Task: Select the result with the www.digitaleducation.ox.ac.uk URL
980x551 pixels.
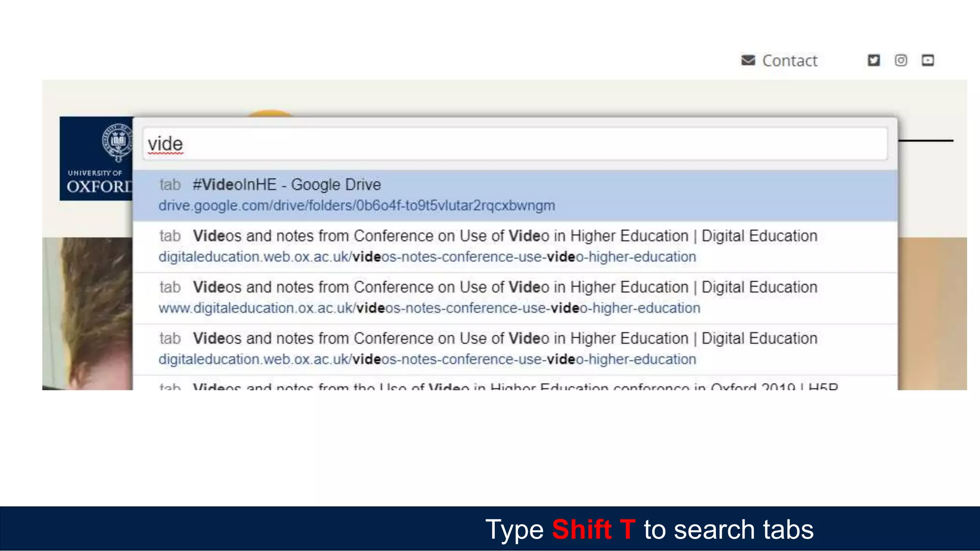Action: [x=505, y=287]
